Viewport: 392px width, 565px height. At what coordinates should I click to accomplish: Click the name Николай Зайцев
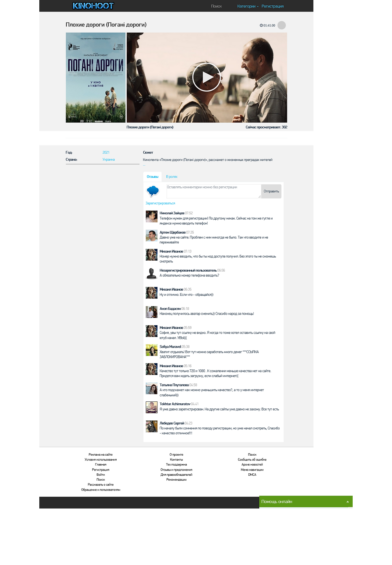point(172,213)
